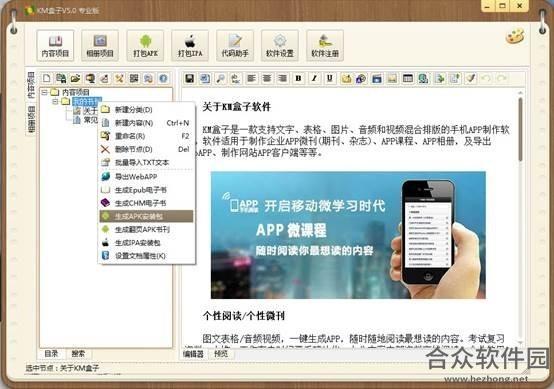Click the font color icon with letter A

[361, 78]
